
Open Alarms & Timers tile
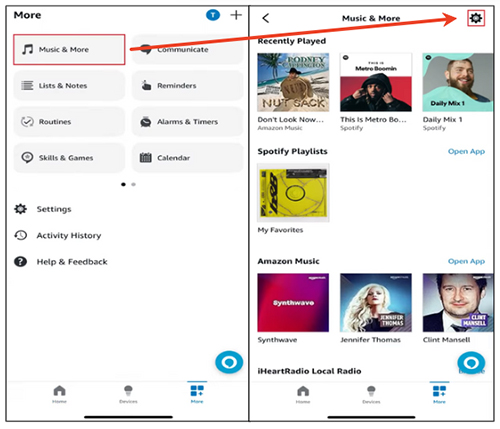click(x=188, y=122)
